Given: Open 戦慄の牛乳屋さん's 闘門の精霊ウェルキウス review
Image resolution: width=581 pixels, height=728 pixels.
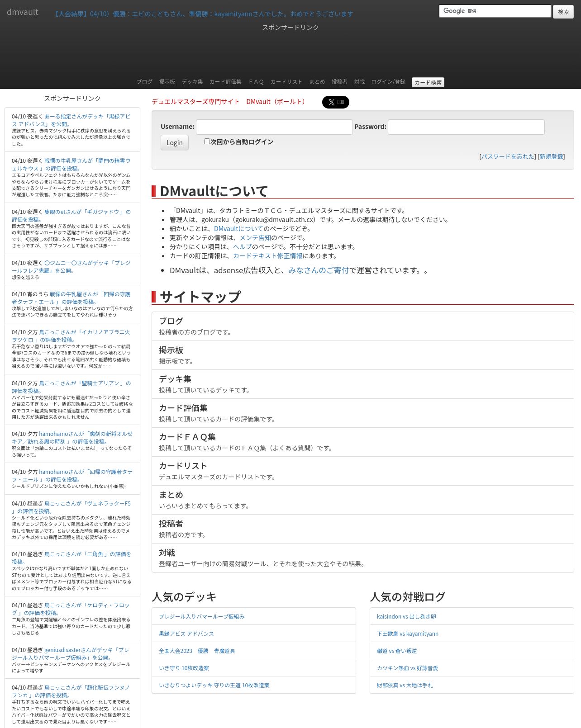Looking at the screenshot, I should coord(71,165).
